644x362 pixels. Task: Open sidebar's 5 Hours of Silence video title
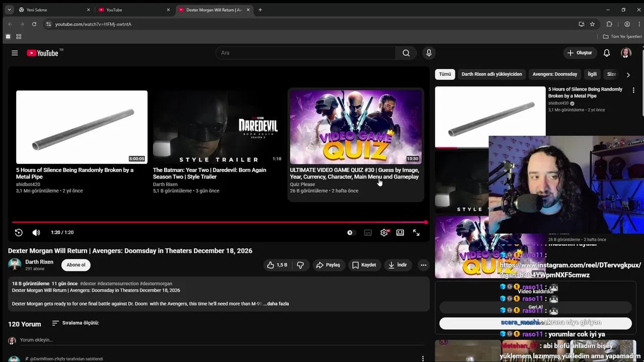585,93
